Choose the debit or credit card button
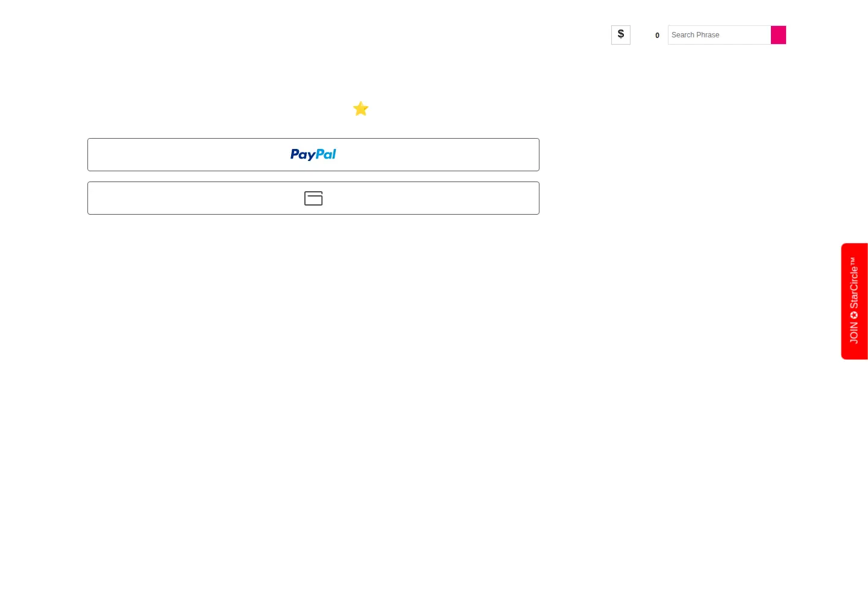This screenshot has width=868, height=603. 313,198
